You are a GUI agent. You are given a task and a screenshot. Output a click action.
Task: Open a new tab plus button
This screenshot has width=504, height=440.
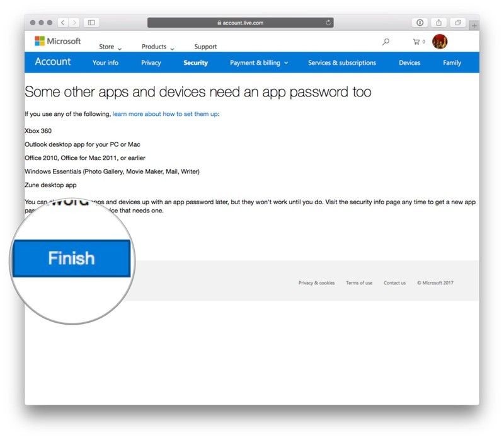(474, 25)
